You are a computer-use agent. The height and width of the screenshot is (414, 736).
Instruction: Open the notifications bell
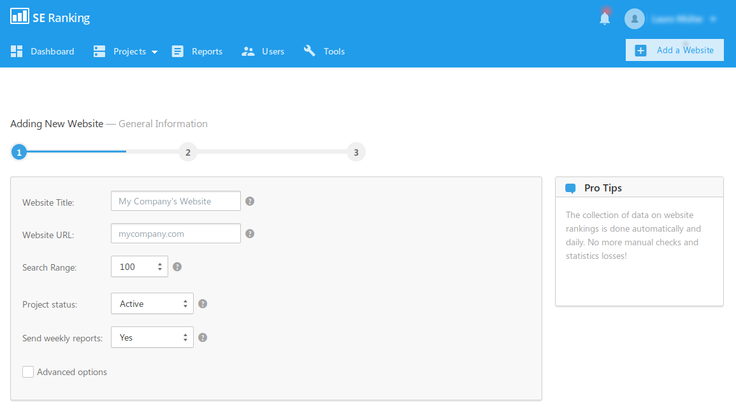pyautogui.click(x=605, y=18)
